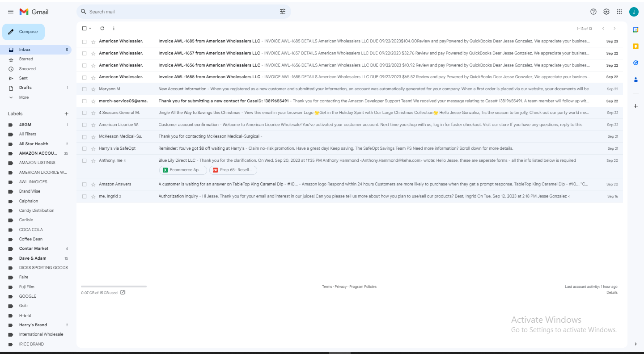
Task: Tick the Maryann M email checkbox
Action: (x=84, y=89)
